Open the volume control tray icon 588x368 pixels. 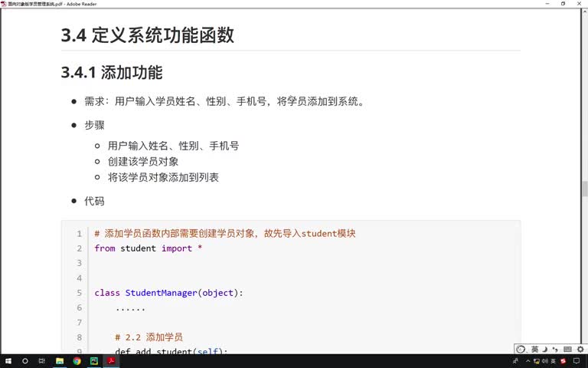545,361
